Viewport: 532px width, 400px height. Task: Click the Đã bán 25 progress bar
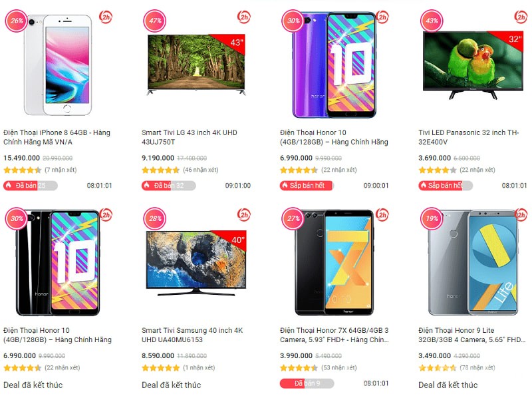(31, 186)
